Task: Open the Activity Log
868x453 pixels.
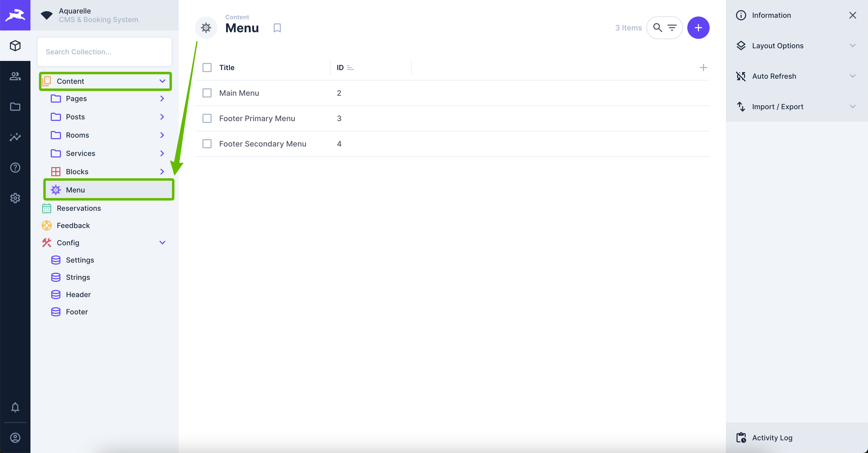Action: pos(772,438)
